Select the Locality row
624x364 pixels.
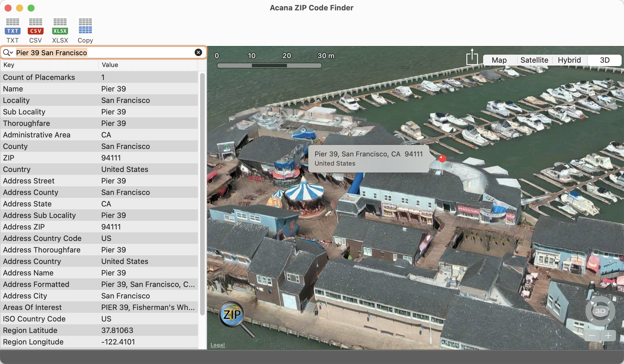[99, 100]
